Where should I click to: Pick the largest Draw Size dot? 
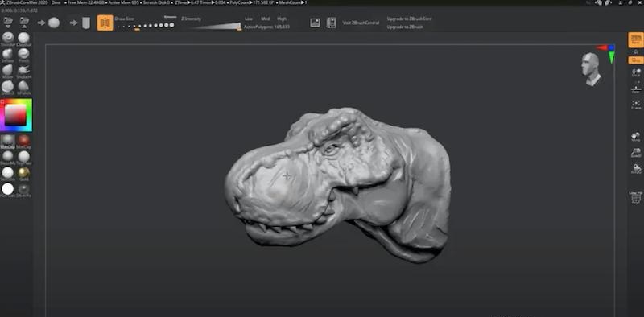tap(171, 25)
